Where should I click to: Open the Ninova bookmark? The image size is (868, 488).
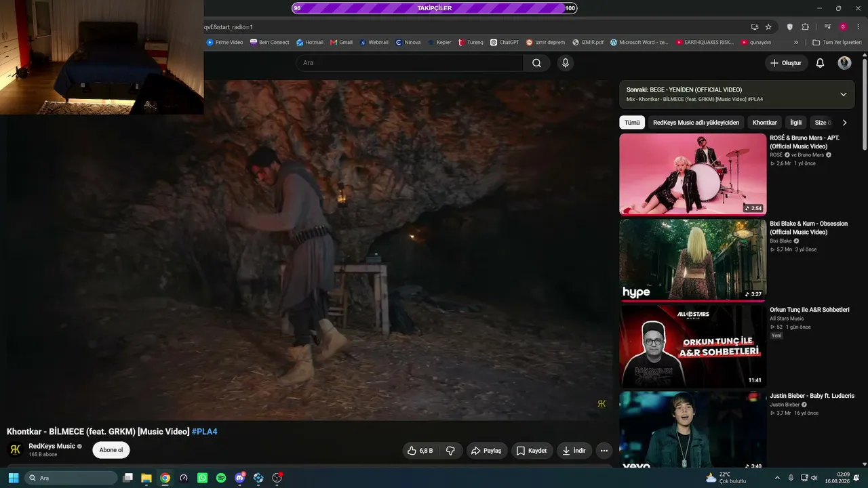[x=408, y=42]
